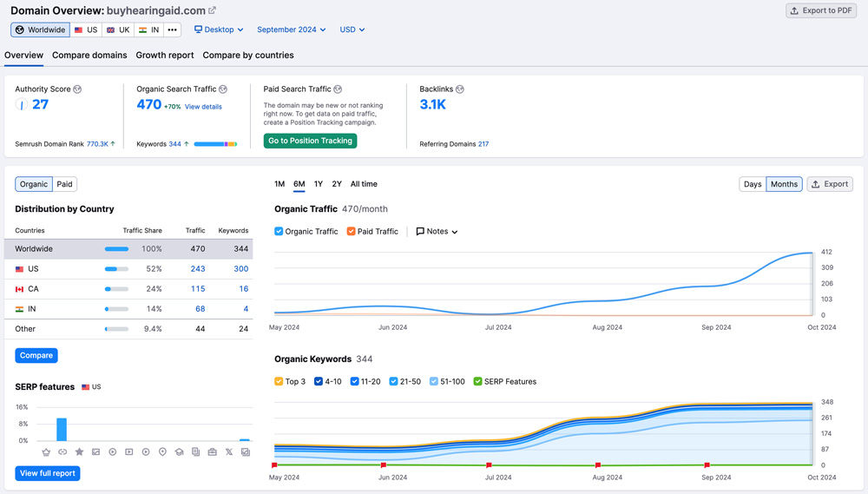Open the Compare by countries tab

pyautogui.click(x=248, y=56)
